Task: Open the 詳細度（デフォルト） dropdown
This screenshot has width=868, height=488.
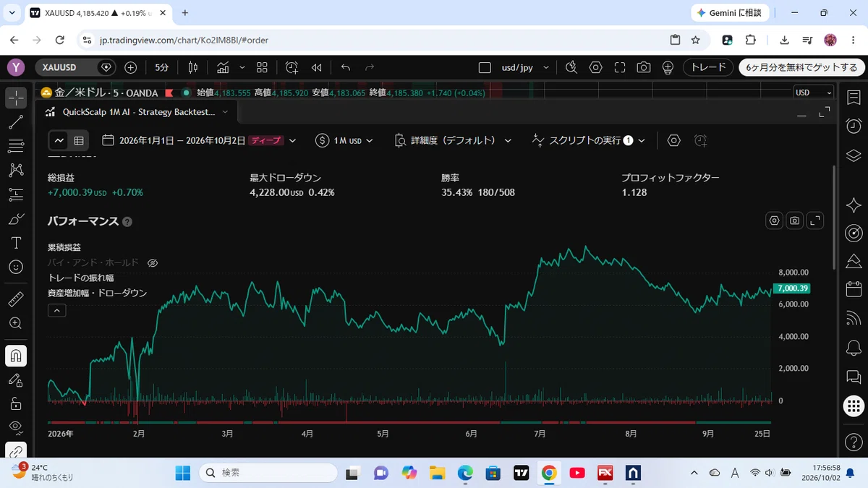Action: coord(454,140)
